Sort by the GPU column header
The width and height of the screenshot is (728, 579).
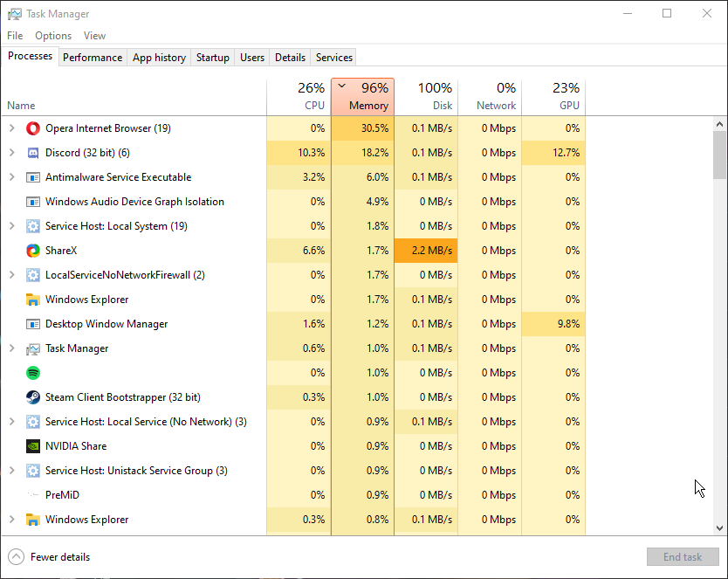pyautogui.click(x=553, y=97)
